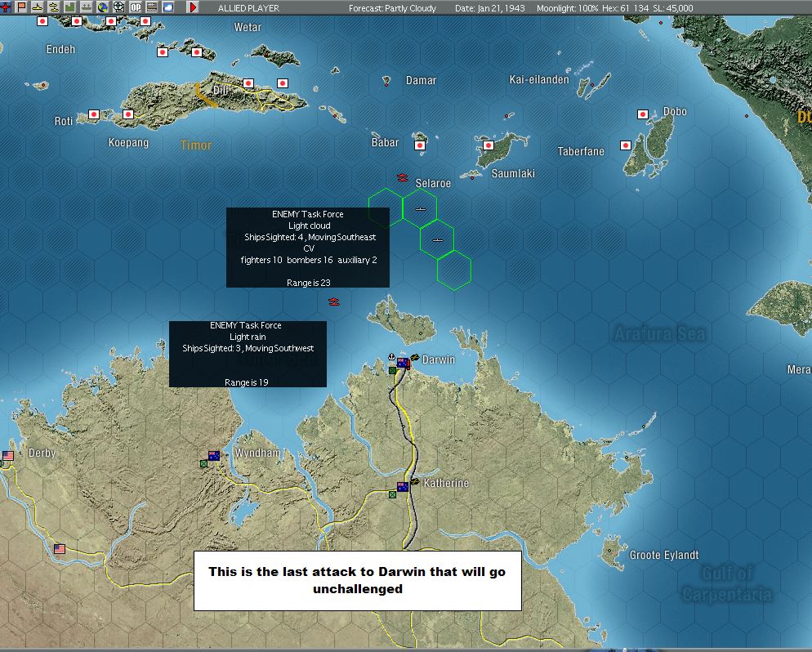
Task: Click the Kai-eilanden map label
Action: pos(539,79)
